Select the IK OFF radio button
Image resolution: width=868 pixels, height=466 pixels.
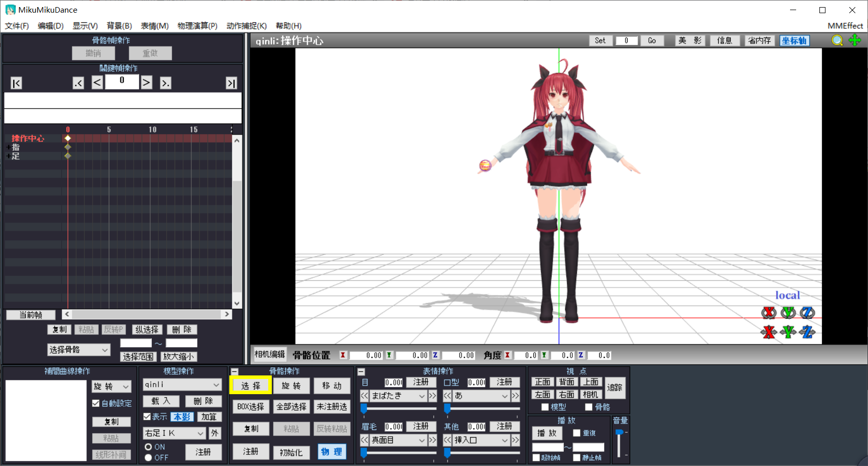[x=148, y=457]
